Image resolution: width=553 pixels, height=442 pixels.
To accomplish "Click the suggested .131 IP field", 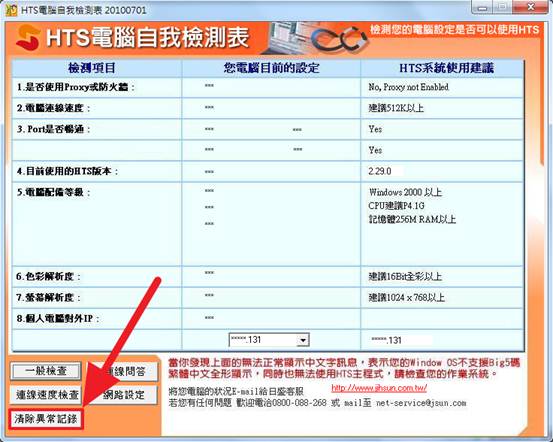I will click(x=400, y=340).
